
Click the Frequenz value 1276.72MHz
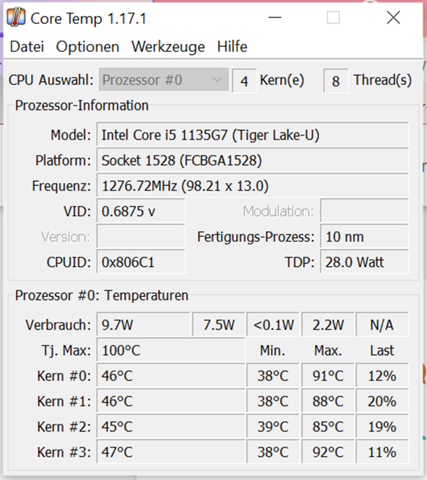pos(252,186)
